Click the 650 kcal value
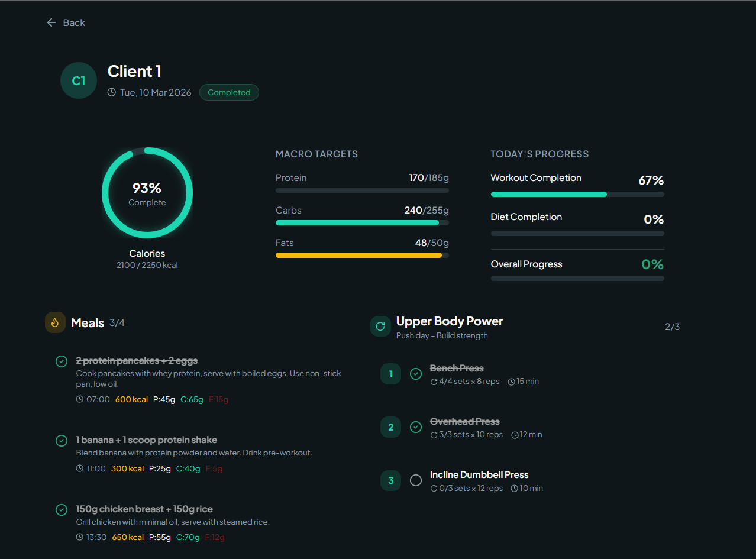 pyautogui.click(x=128, y=538)
